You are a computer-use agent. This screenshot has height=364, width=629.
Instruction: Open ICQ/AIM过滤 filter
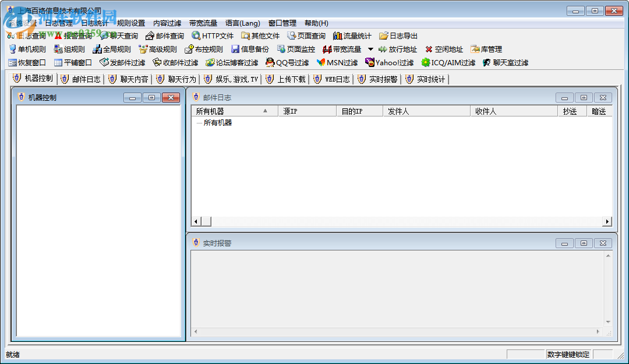point(448,62)
